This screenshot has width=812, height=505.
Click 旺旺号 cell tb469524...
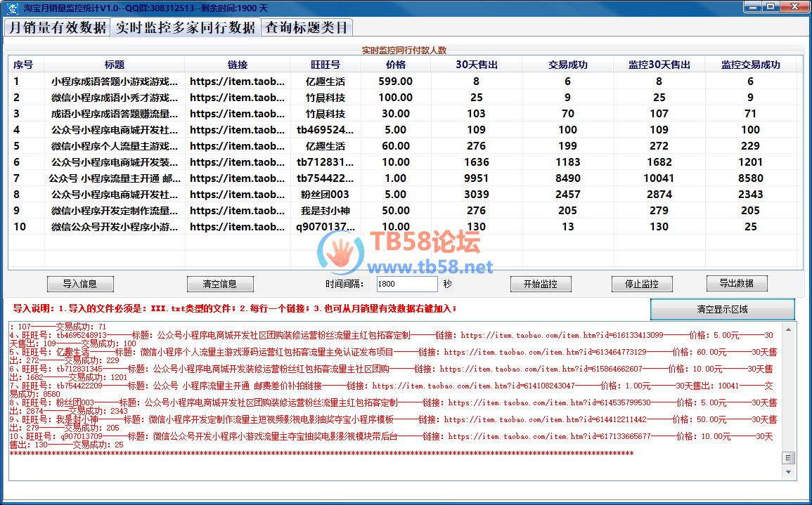(x=326, y=130)
